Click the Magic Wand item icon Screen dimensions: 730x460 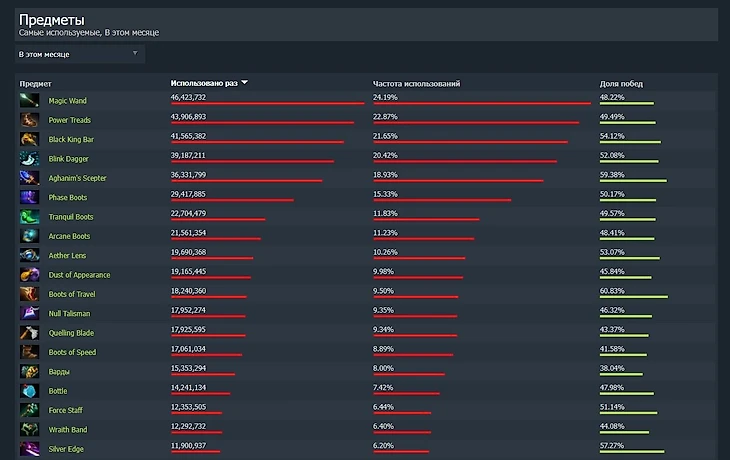[x=29, y=100]
